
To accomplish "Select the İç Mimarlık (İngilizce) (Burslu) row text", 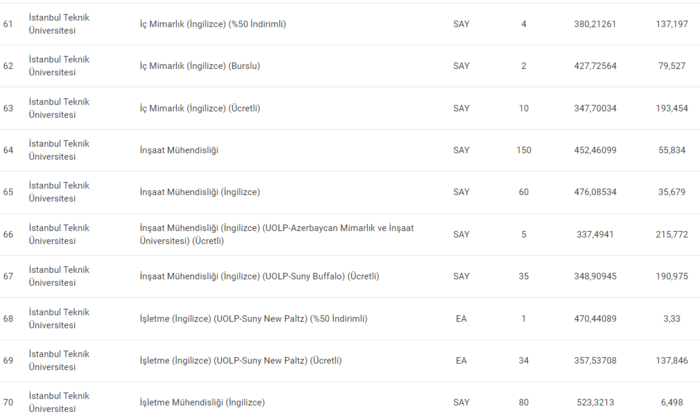I will 195,66.
